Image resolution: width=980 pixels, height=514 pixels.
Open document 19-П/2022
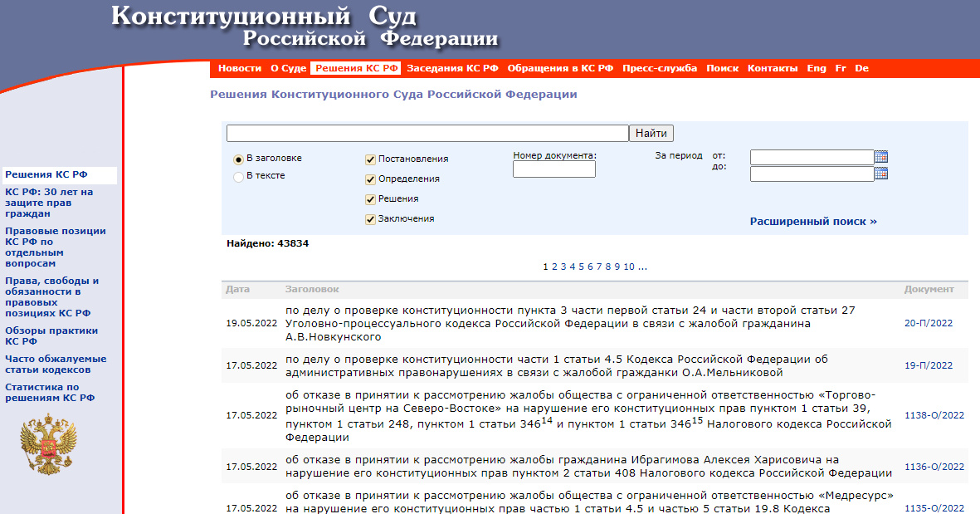click(928, 366)
